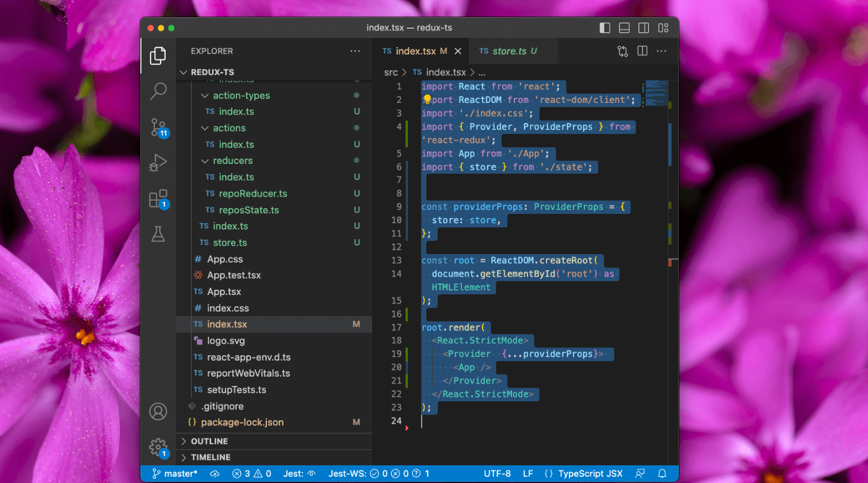Open reportWebVitals.ts file
The height and width of the screenshot is (483, 868).
point(248,373)
